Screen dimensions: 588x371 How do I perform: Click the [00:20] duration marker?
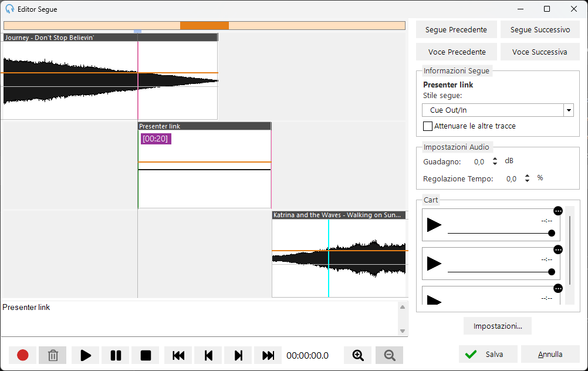[156, 139]
